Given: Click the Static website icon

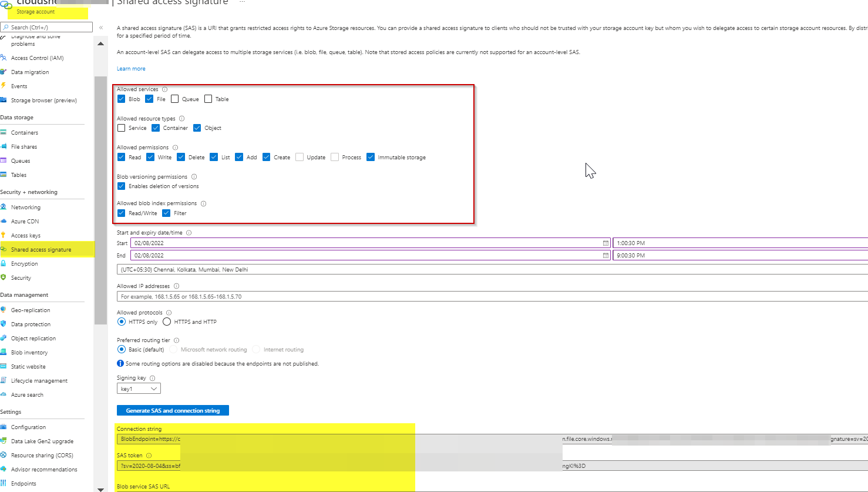Looking at the screenshot, I should pyautogui.click(x=4, y=366).
